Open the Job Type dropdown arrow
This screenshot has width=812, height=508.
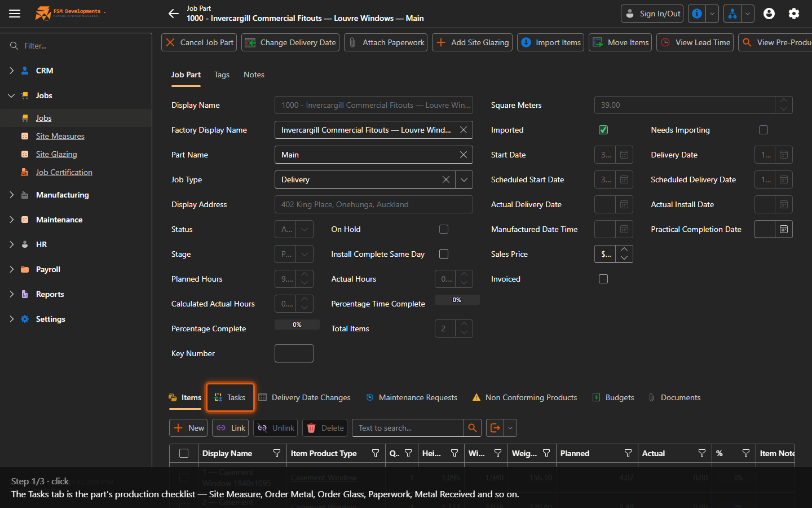point(464,179)
